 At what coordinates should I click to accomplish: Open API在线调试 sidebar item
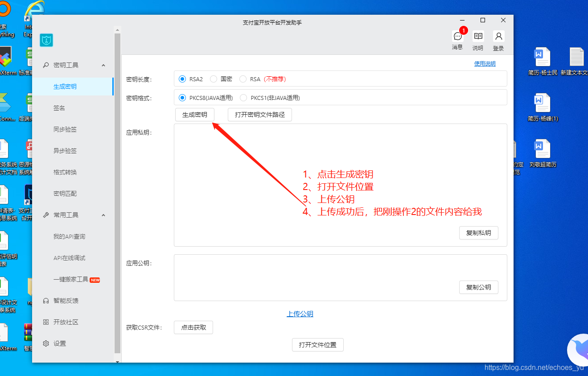click(x=73, y=258)
